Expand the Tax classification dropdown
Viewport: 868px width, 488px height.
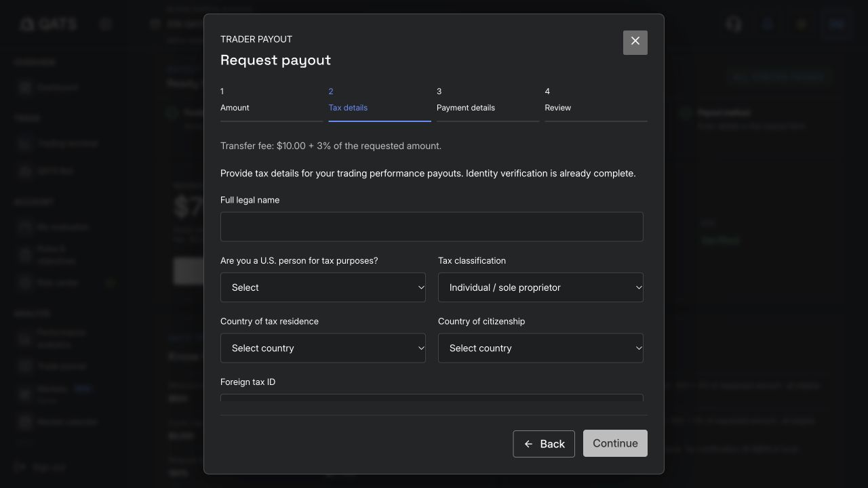(x=540, y=287)
